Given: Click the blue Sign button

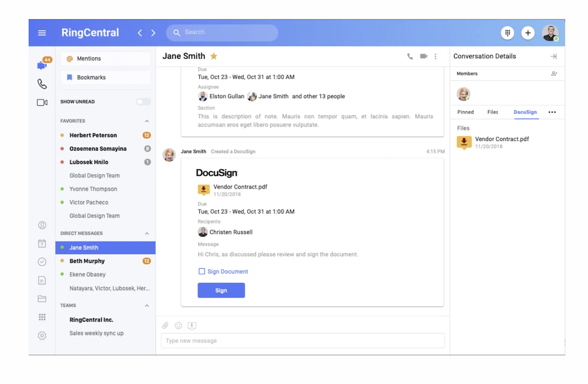Looking at the screenshot, I should coord(221,290).
